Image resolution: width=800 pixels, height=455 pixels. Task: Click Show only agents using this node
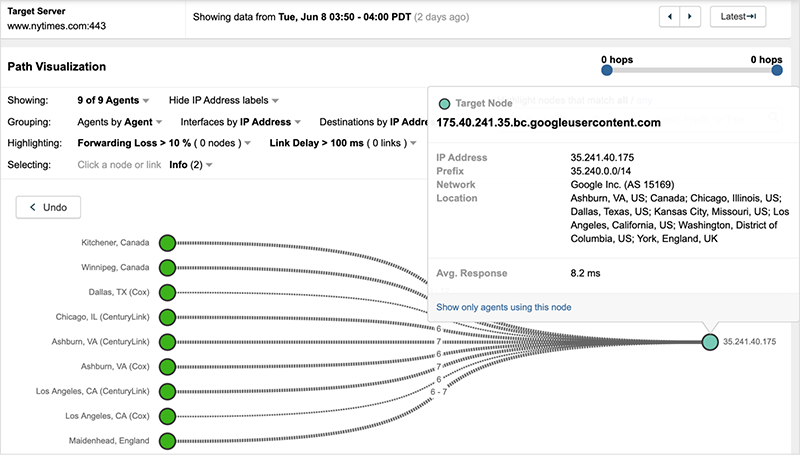point(504,307)
